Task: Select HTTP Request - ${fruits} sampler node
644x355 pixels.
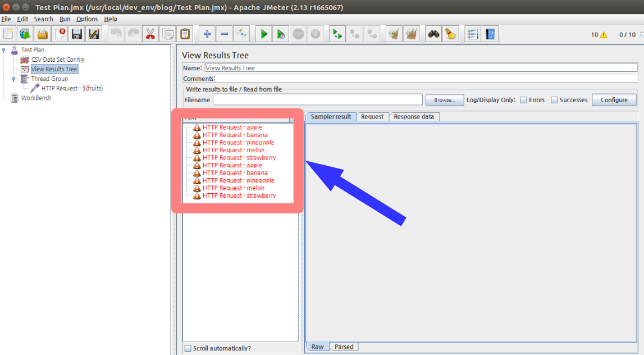Action: (x=72, y=88)
